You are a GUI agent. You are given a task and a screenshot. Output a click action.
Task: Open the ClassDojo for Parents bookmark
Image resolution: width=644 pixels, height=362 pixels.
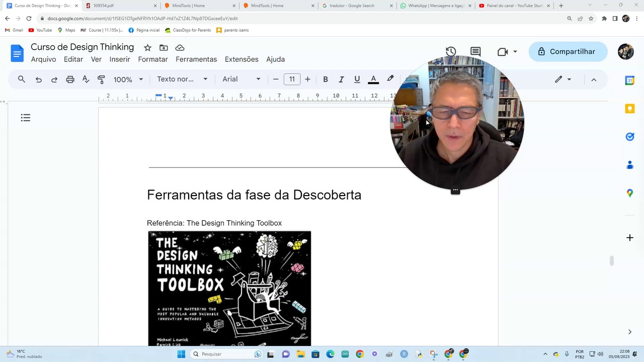point(188,30)
